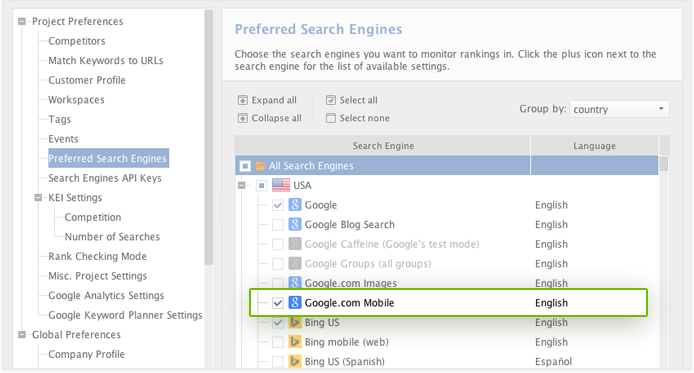The width and height of the screenshot is (694, 373).
Task: Click the Google.com Mobile icon
Action: point(295,303)
